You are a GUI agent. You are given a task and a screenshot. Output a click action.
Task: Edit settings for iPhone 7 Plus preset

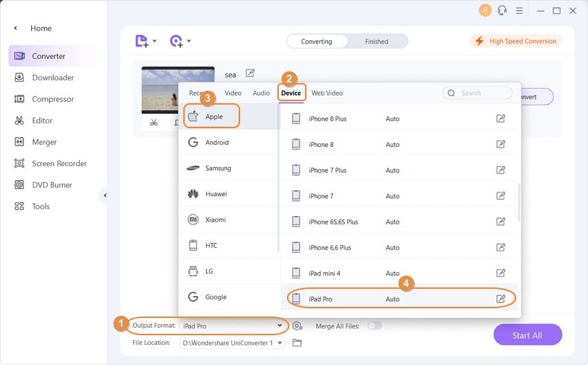[501, 170]
